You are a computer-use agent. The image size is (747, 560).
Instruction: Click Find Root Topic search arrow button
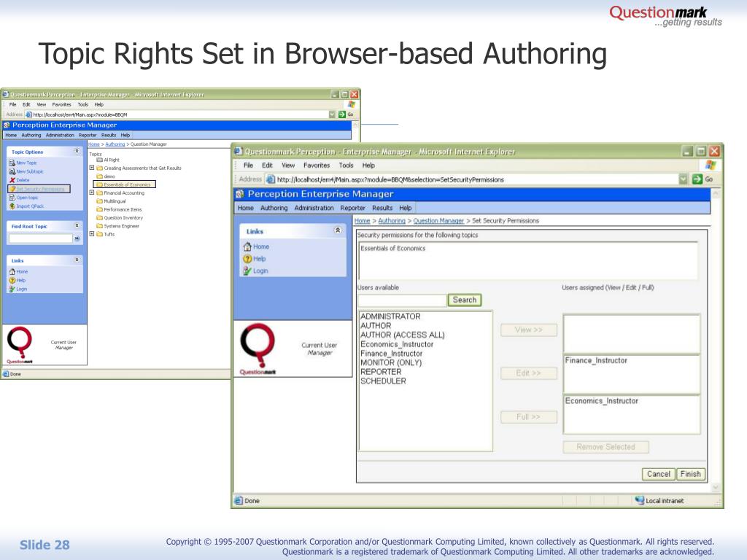(x=77, y=238)
